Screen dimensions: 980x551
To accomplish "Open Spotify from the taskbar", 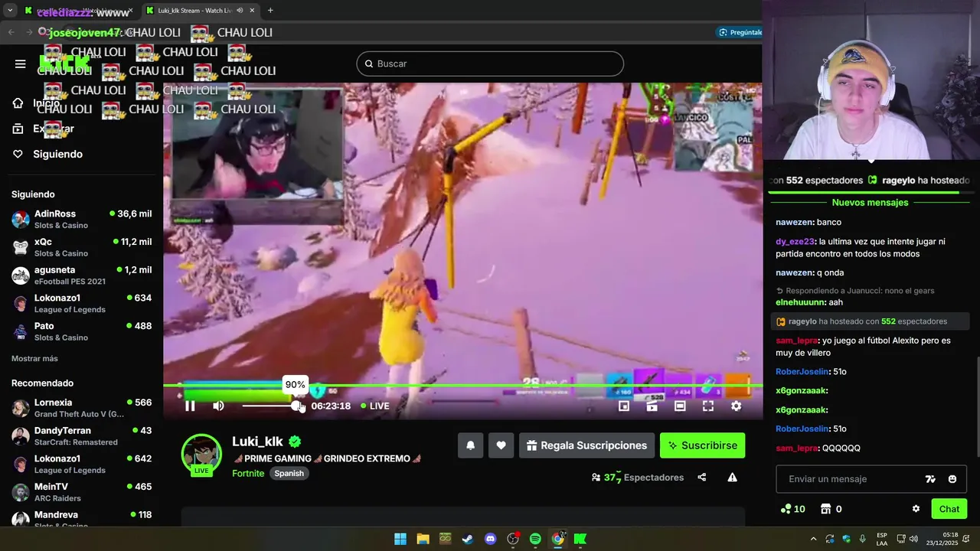I will click(x=535, y=539).
